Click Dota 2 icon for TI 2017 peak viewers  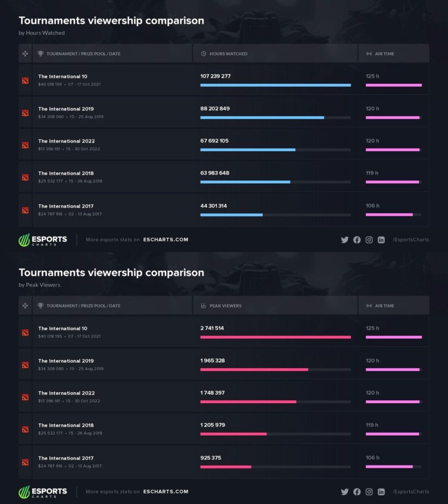[25, 462]
